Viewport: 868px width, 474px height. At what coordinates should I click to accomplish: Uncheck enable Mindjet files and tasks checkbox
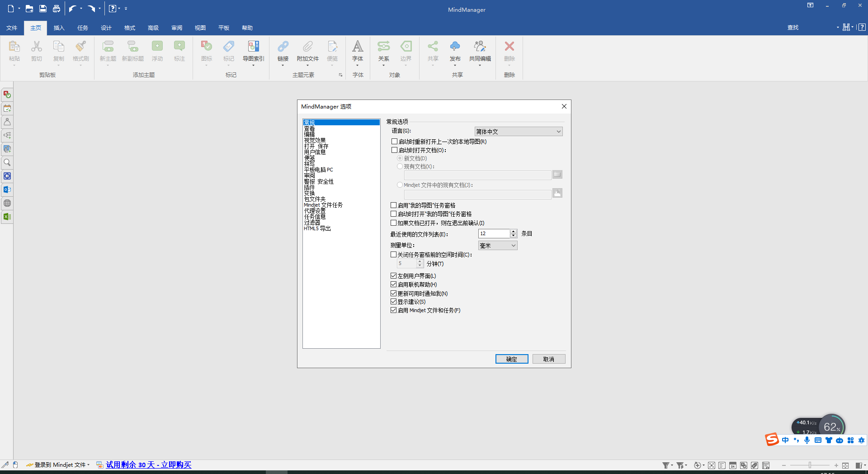click(393, 310)
